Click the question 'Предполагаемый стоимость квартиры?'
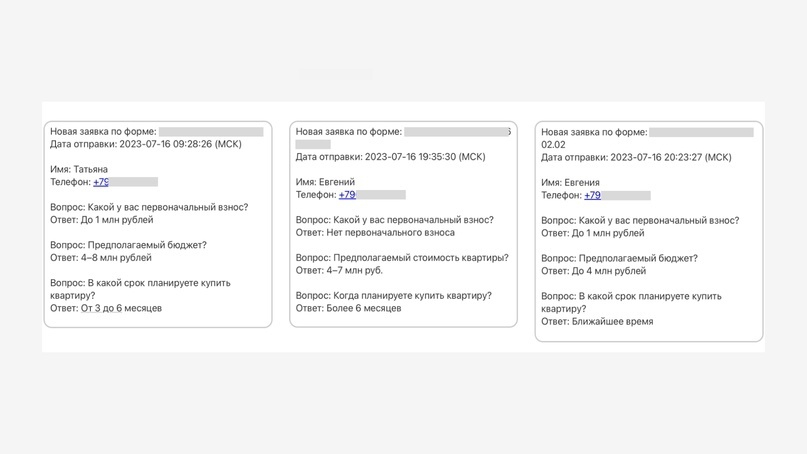Screen dimensions: 807x454 [402, 258]
